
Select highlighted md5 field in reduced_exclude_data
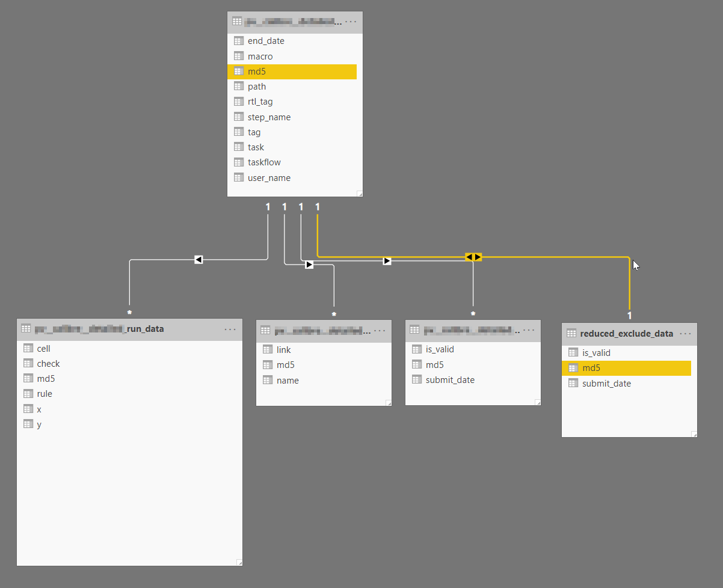[626, 368]
